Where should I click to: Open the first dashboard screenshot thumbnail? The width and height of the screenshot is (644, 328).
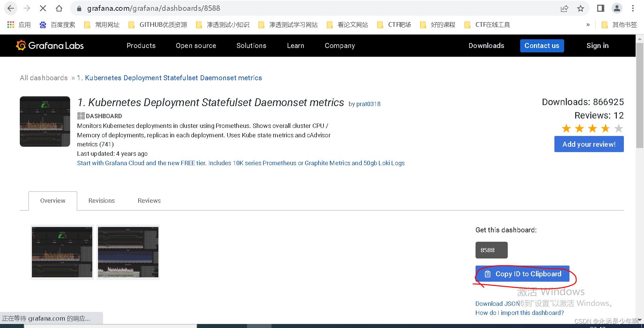pyautogui.click(x=62, y=252)
